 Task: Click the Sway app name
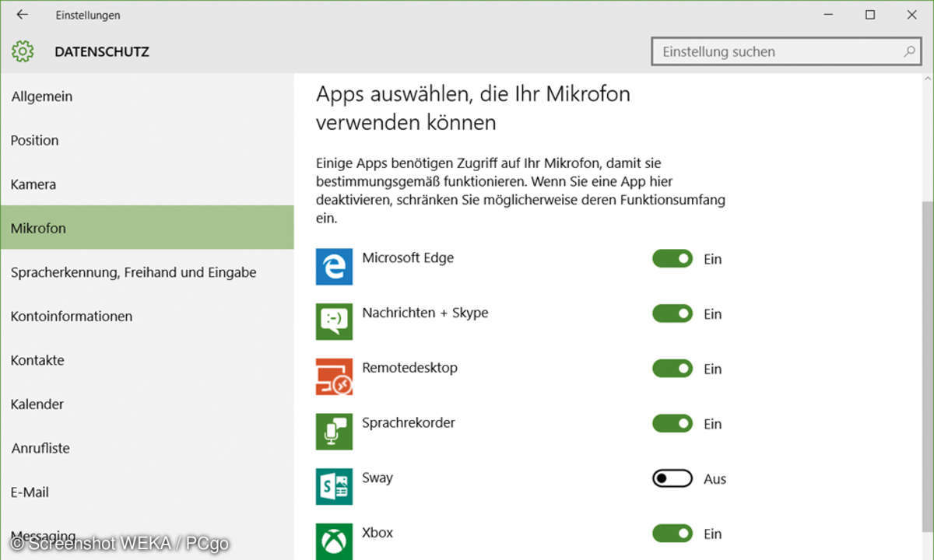pyautogui.click(x=377, y=478)
